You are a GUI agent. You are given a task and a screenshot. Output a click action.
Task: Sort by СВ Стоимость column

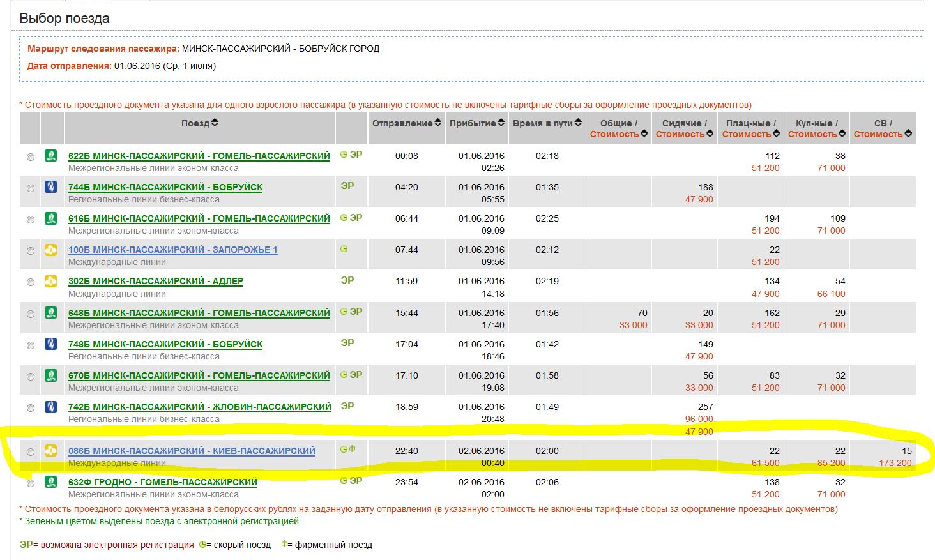click(x=882, y=134)
